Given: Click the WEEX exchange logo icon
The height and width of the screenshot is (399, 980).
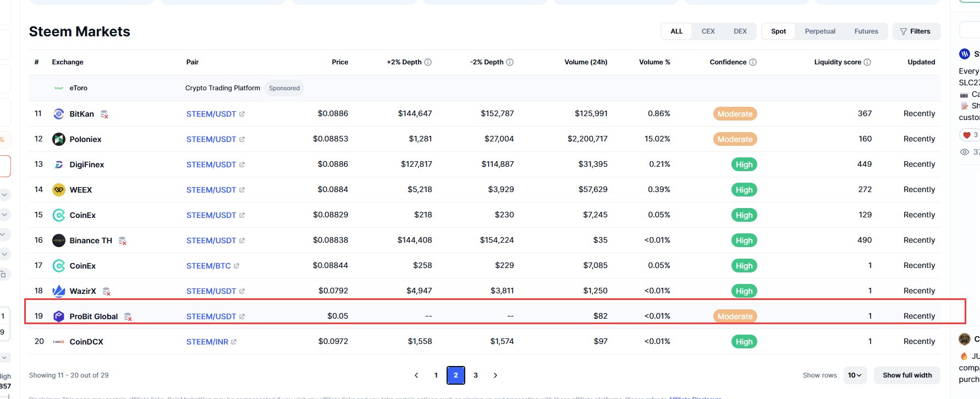Looking at the screenshot, I should coord(59,190).
